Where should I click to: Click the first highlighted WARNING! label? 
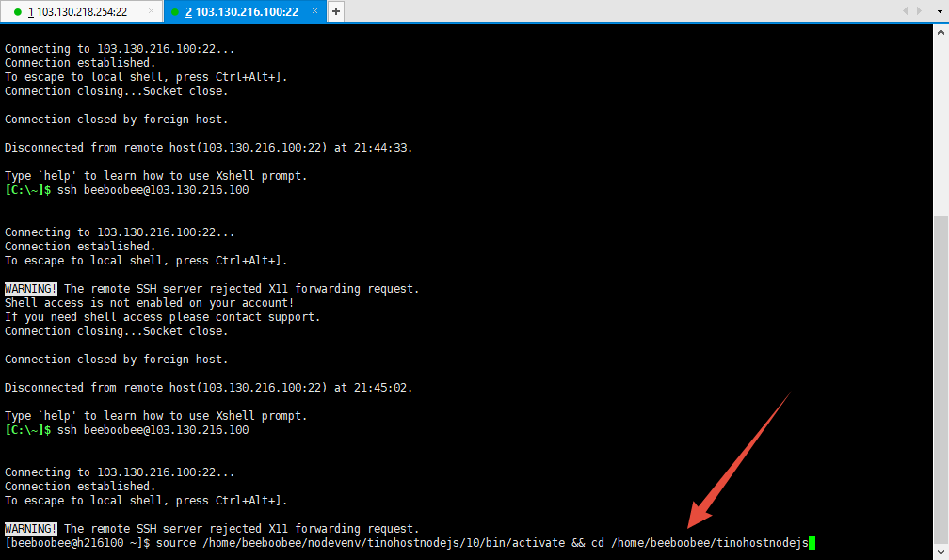pos(31,288)
